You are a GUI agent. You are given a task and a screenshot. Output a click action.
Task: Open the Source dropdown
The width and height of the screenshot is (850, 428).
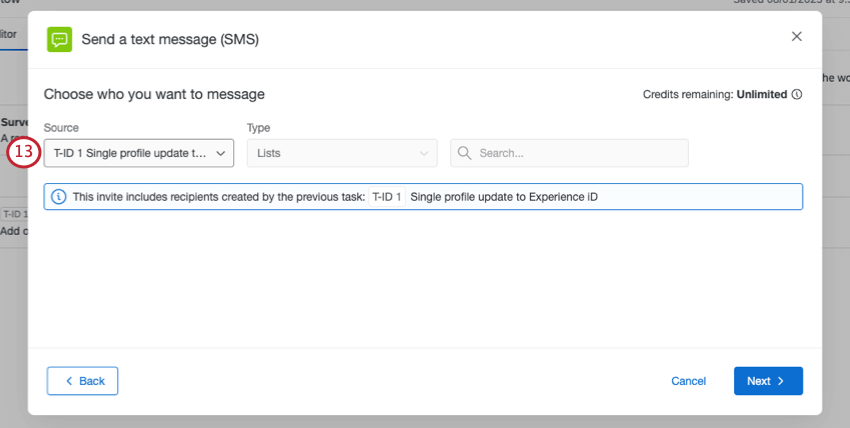click(139, 153)
